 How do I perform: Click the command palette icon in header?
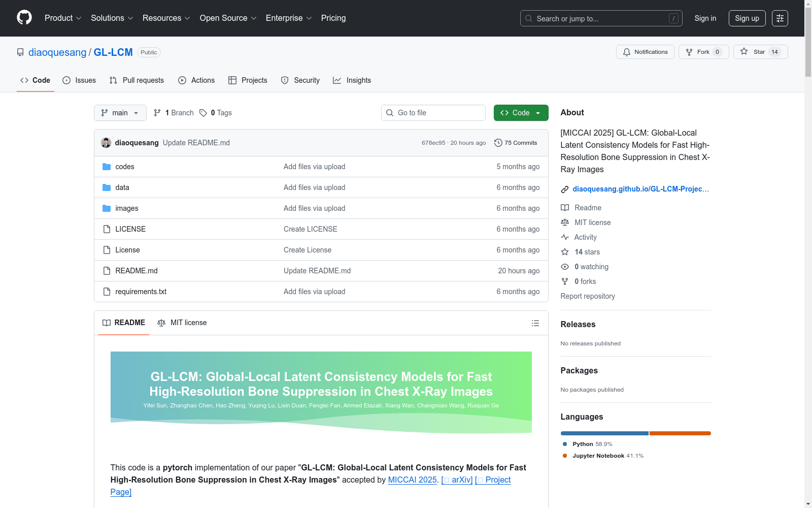coord(780,18)
